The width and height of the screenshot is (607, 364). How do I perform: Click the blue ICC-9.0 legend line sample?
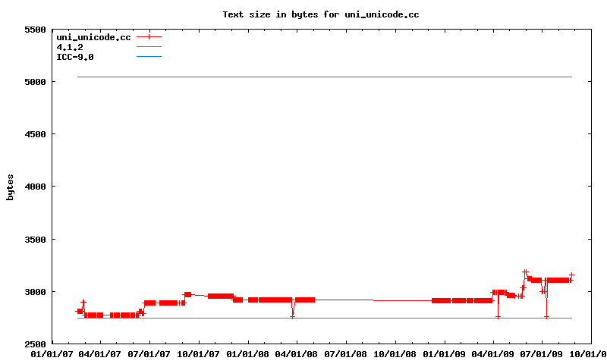[x=149, y=57]
